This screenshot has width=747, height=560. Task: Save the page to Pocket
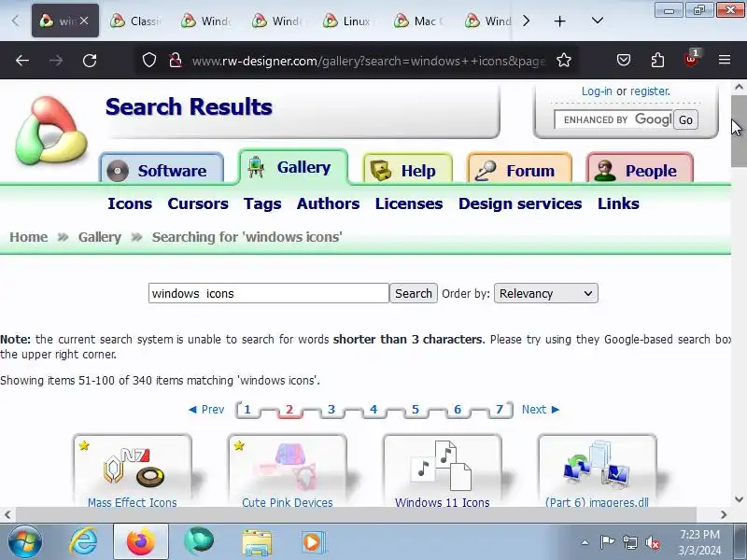pos(623,60)
